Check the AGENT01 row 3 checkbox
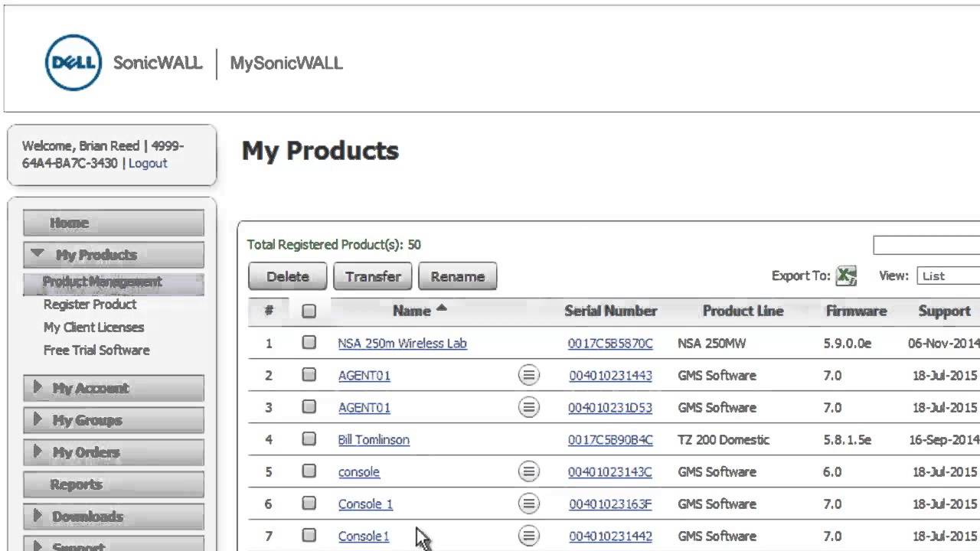The height and width of the screenshot is (551, 980). (x=309, y=407)
